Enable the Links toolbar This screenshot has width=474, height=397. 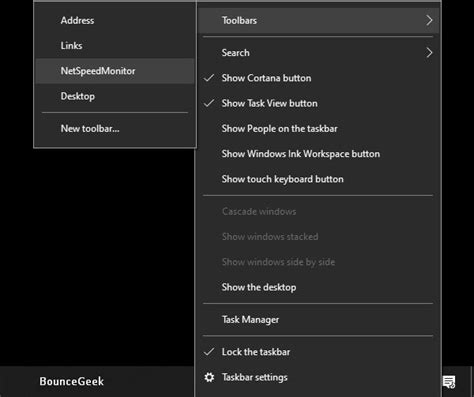click(x=115, y=46)
